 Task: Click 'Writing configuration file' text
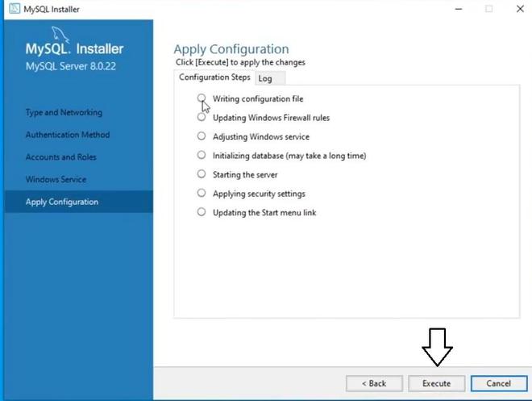[258, 98]
